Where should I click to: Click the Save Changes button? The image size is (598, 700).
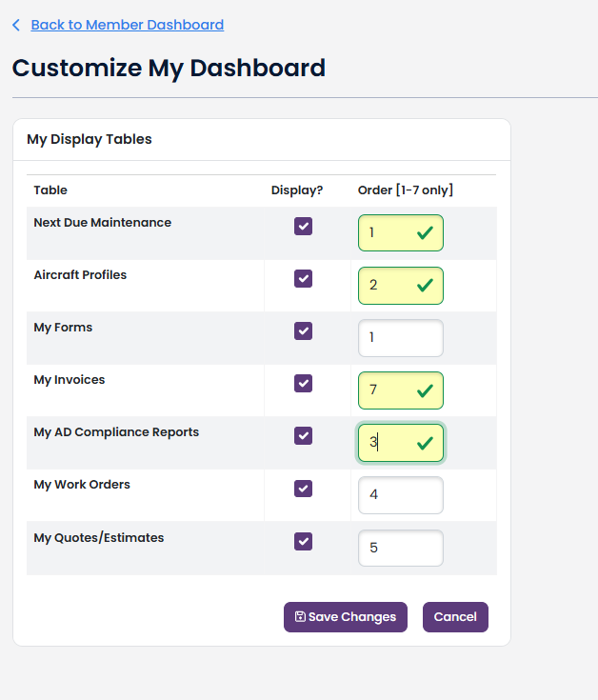point(345,617)
